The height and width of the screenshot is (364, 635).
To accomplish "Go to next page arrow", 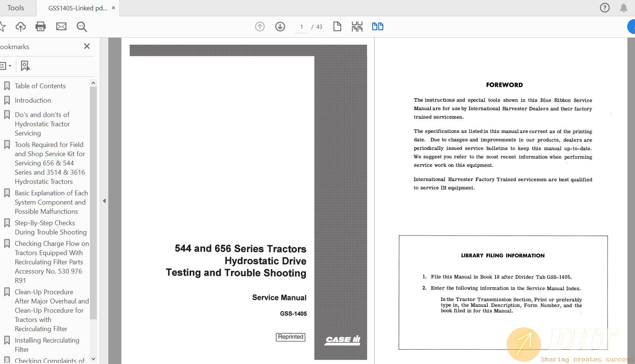I will [280, 27].
